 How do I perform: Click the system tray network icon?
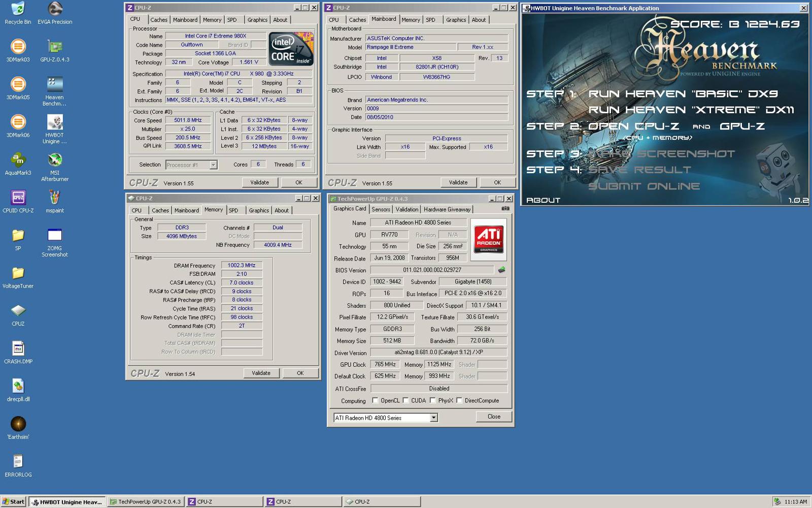click(777, 501)
